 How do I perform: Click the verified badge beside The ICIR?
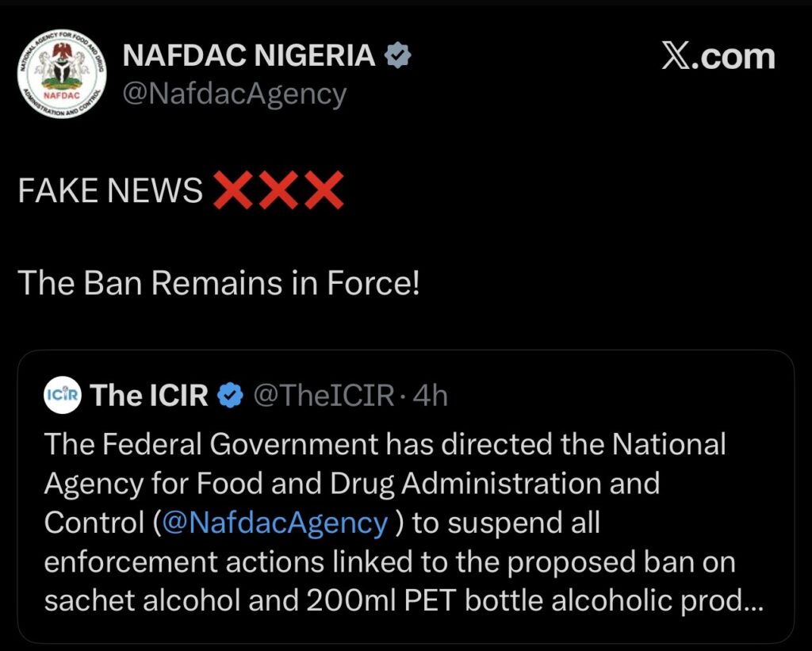[231, 395]
